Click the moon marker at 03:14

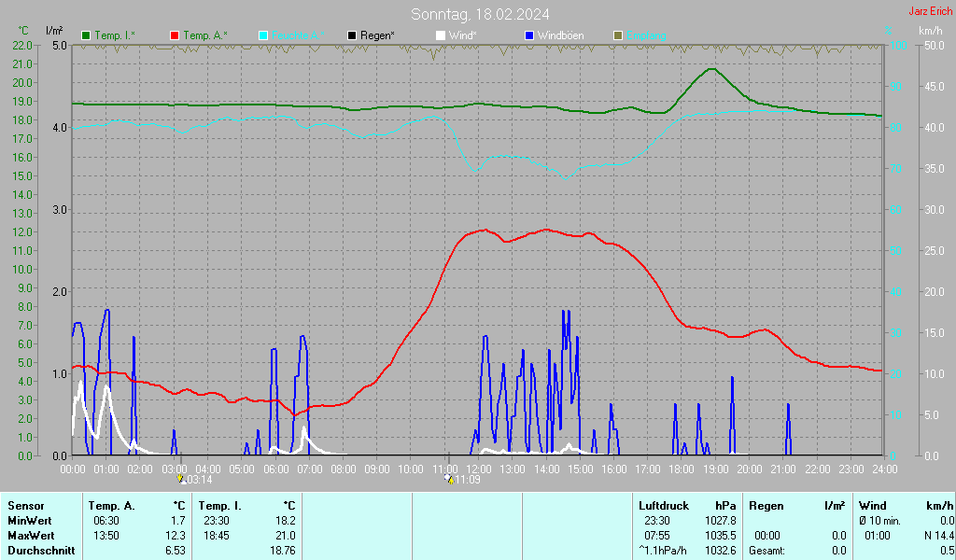click(x=181, y=479)
